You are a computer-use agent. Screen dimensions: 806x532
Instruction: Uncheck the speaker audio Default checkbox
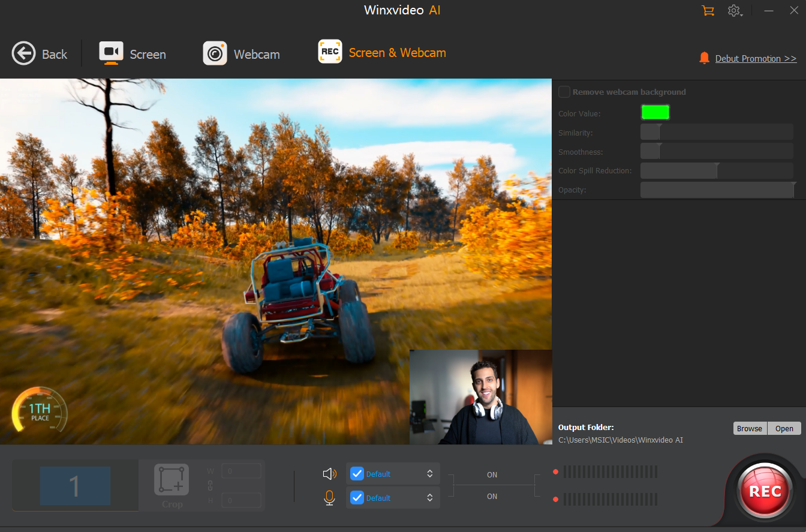pos(357,474)
